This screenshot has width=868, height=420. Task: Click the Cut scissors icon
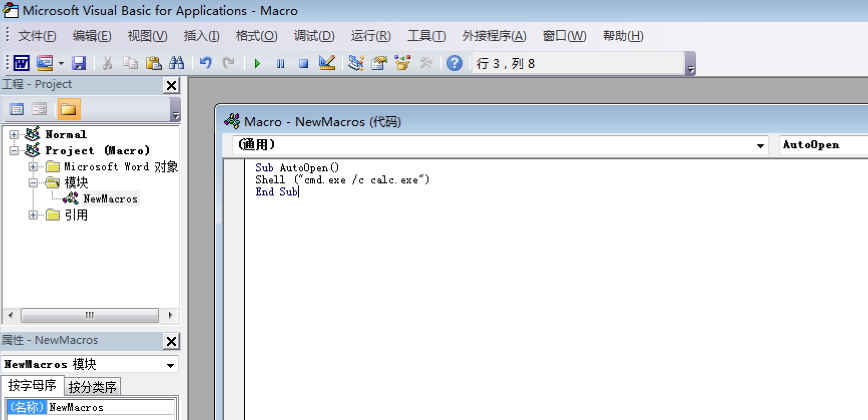pyautogui.click(x=107, y=63)
